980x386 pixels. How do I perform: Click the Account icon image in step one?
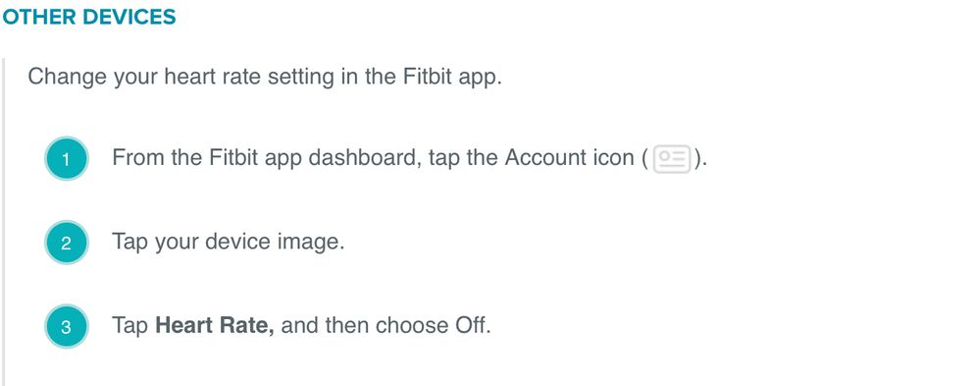672,159
